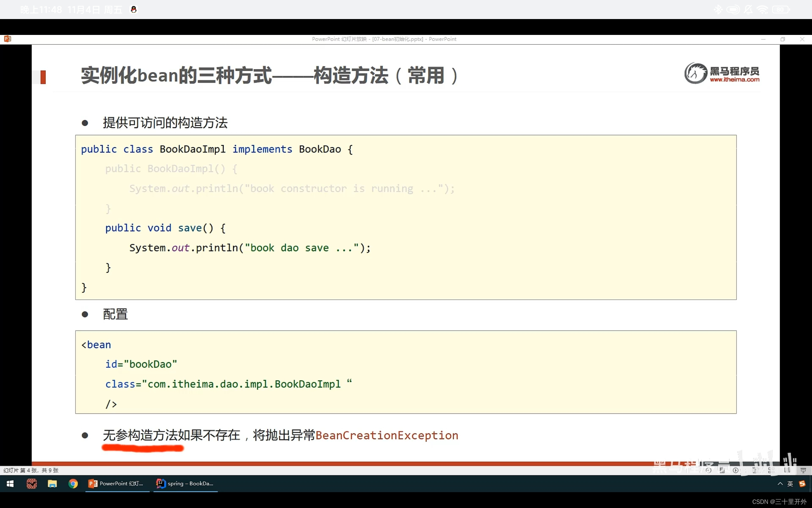
Task: Open File Explorer from the taskbar
Action: coord(52,484)
